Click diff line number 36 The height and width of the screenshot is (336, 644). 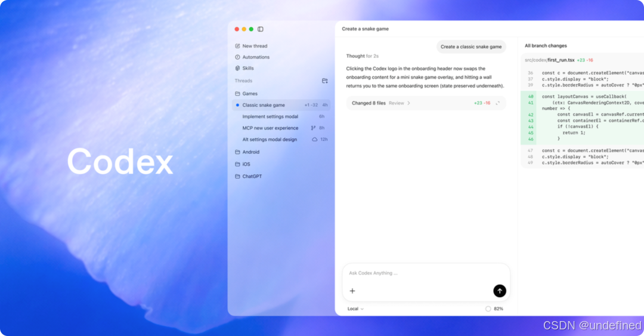[x=530, y=73]
